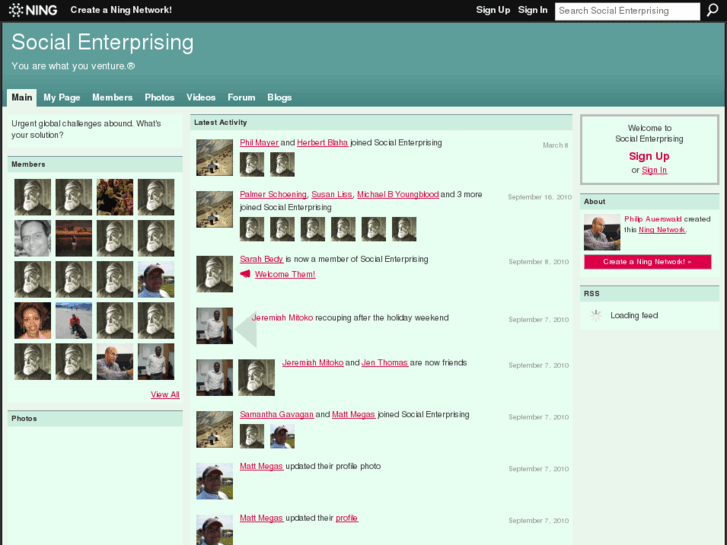
Task: Go to the Members tab
Action: pyautogui.click(x=112, y=97)
